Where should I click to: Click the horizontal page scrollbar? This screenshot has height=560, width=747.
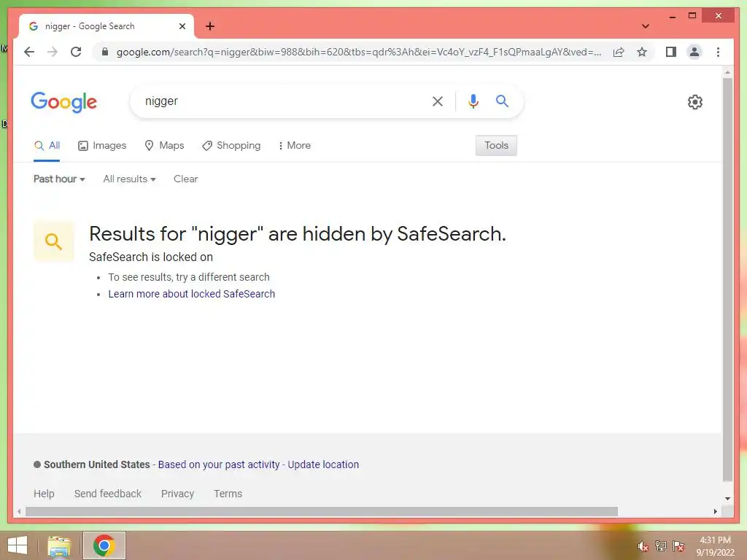[x=322, y=511]
